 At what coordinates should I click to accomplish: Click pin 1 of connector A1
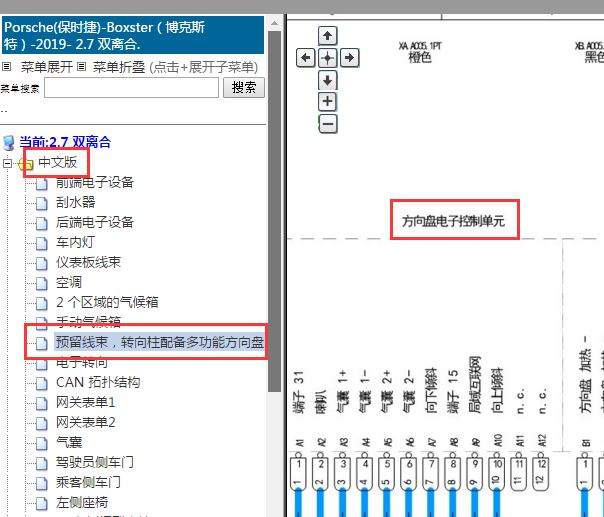[x=298, y=473]
